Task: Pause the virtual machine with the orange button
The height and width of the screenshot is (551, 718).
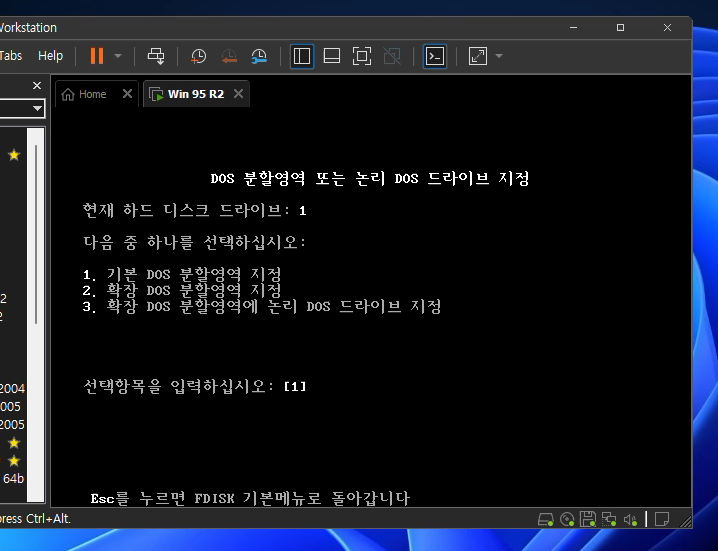Action: point(97,56)
